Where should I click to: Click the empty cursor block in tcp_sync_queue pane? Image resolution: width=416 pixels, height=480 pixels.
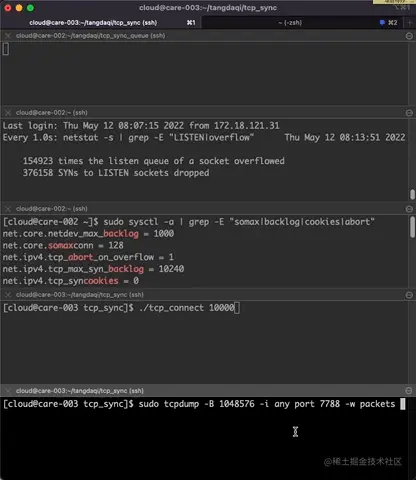point(6,49)
